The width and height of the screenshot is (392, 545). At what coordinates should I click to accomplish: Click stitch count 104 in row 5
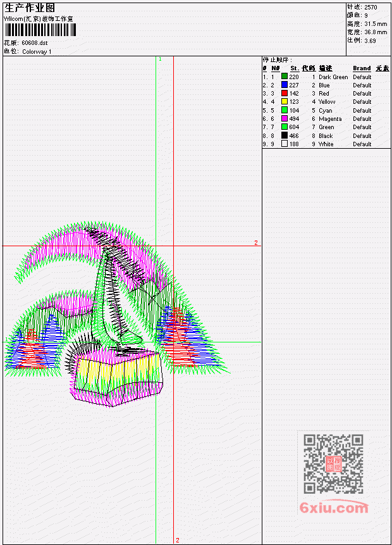coord(294,111)
